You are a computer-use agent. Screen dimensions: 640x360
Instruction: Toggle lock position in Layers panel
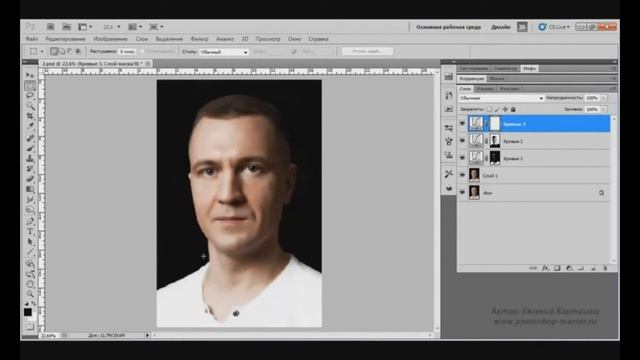[505, 109]
